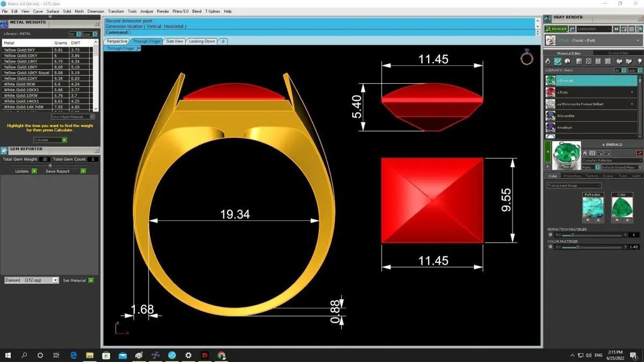Select the light bulb icon in Material Editor

(639, 61)
